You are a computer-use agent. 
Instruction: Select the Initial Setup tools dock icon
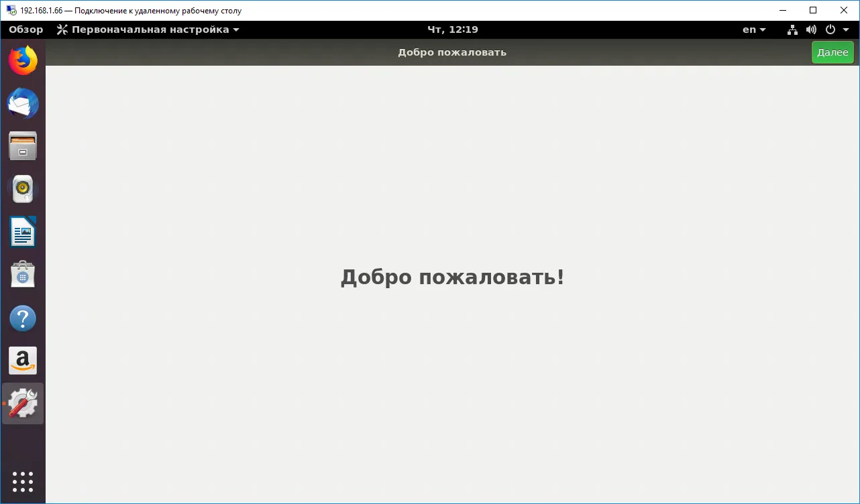click(23, 403)
